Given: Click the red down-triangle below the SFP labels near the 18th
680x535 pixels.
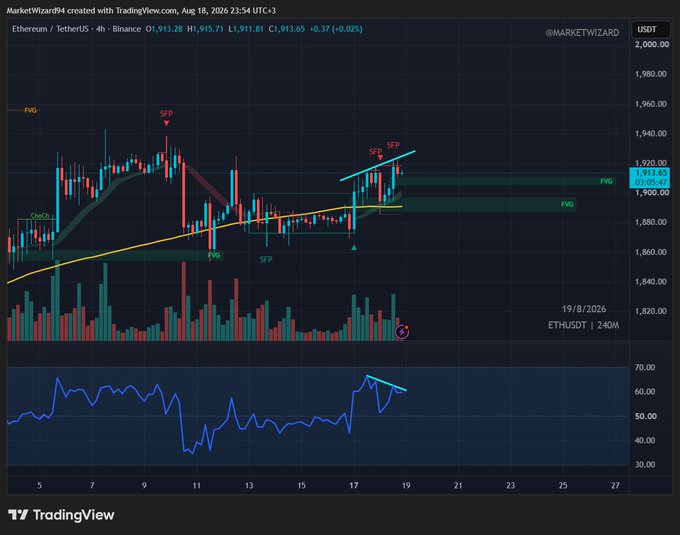Looking at the screenshot, I should pos(380,158).
